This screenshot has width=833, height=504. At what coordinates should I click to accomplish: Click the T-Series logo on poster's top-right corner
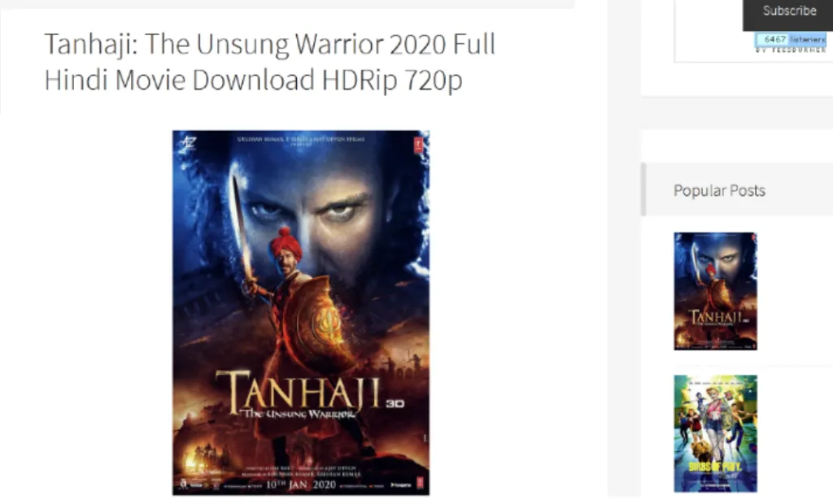pyautogui.click(x=419, y=145)
